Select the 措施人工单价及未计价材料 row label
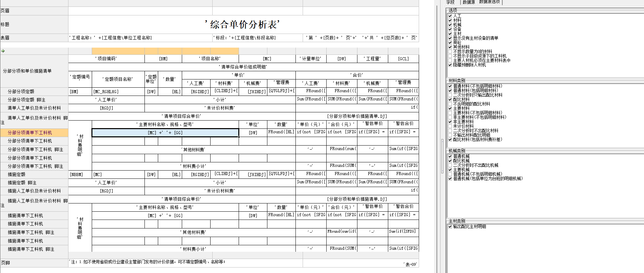The height and width of the screenshot is (273, 644). [x=34, y=191]
